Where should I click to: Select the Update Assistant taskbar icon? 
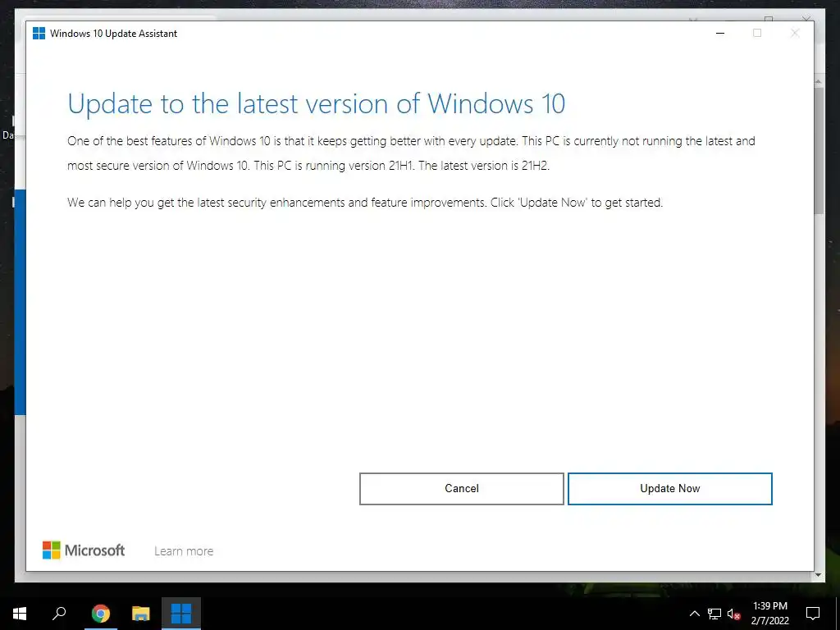(x=181, y=614)
